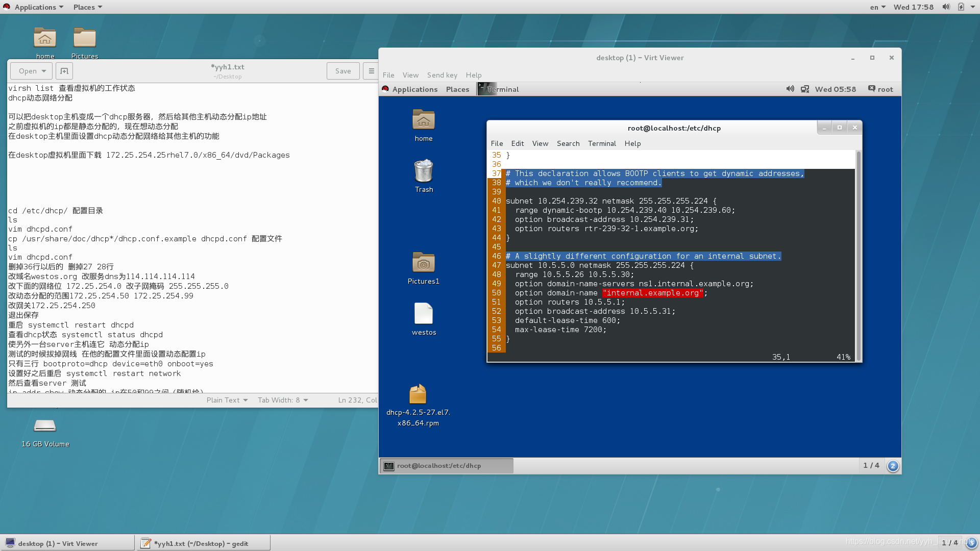The image size is (980, 551).
Task: Click the host volume icon in top bar
Action: 946,7
